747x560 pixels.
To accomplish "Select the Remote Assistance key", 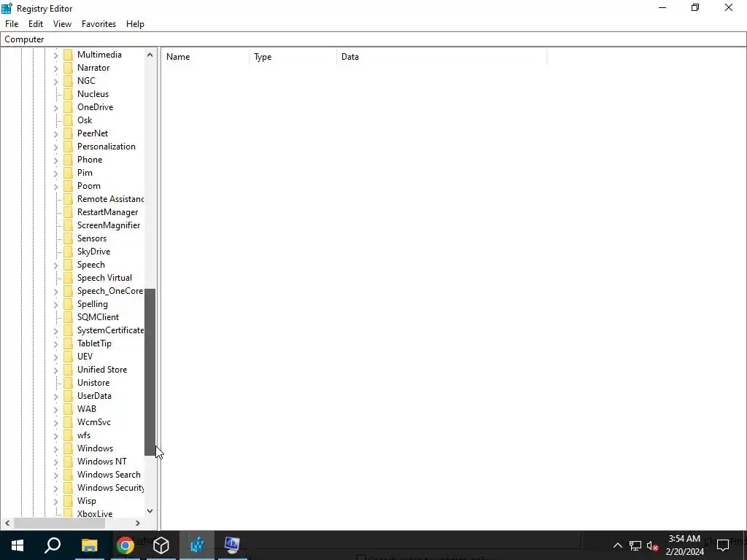I will pos(111,199).
